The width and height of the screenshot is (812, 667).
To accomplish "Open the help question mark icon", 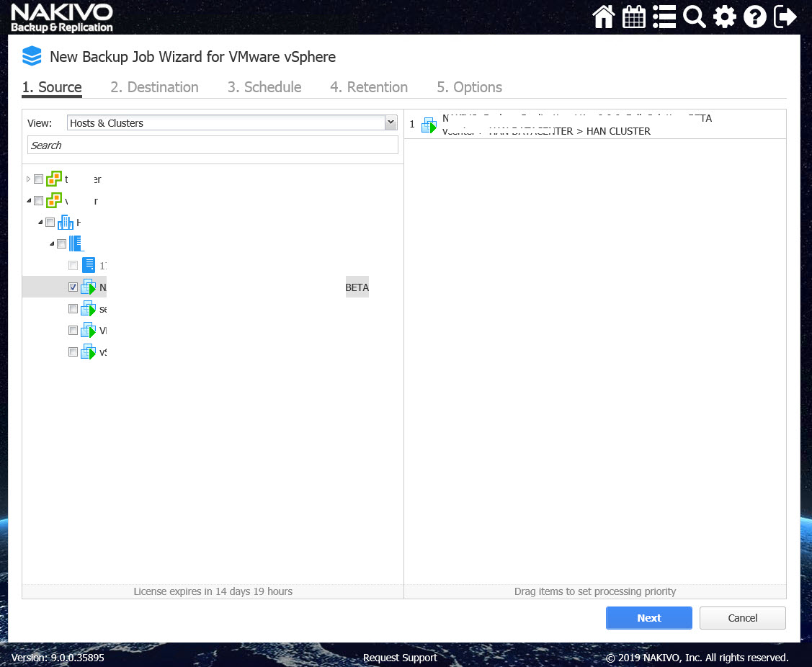I will click(754, 17).
